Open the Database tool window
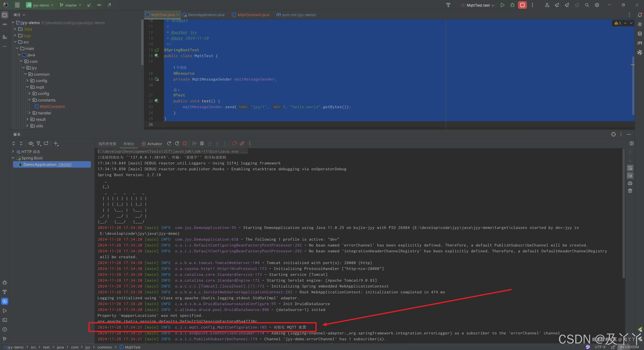Screen dimensions: 644x350 tap(639, 34)
